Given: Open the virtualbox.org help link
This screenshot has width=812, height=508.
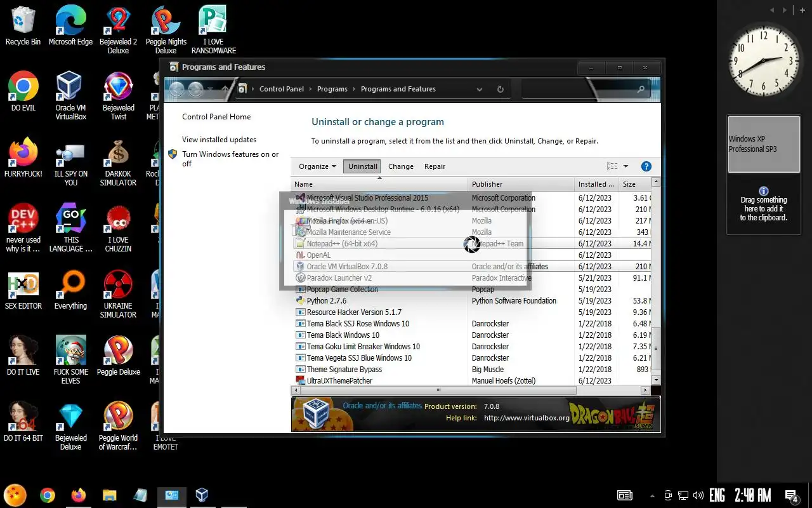Looking at the screenshot, I should tap(527, 418).
